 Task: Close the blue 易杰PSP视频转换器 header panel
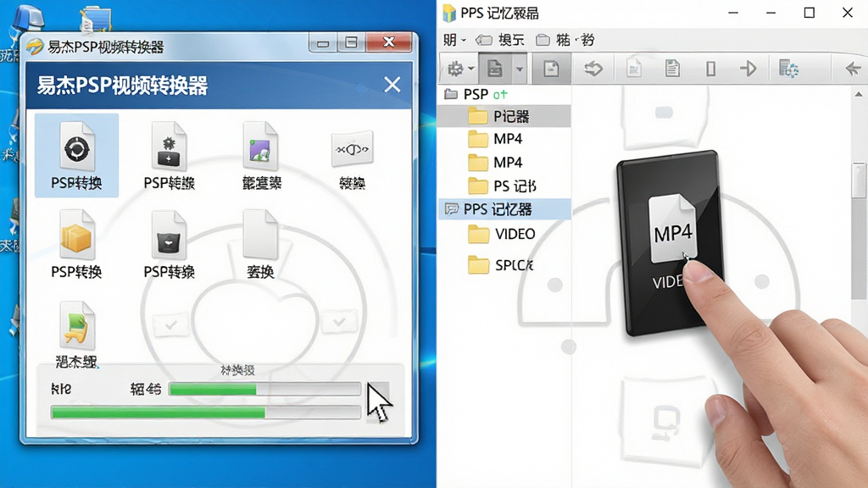pyautogui.click(x=392, y=85)
